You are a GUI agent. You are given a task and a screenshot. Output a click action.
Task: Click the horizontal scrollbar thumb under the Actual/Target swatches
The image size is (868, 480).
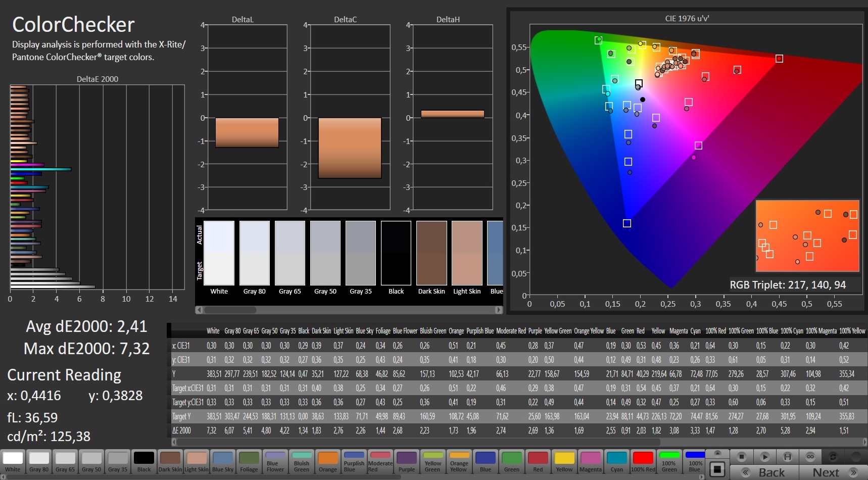pyautogui.click(x=230, y=310)
